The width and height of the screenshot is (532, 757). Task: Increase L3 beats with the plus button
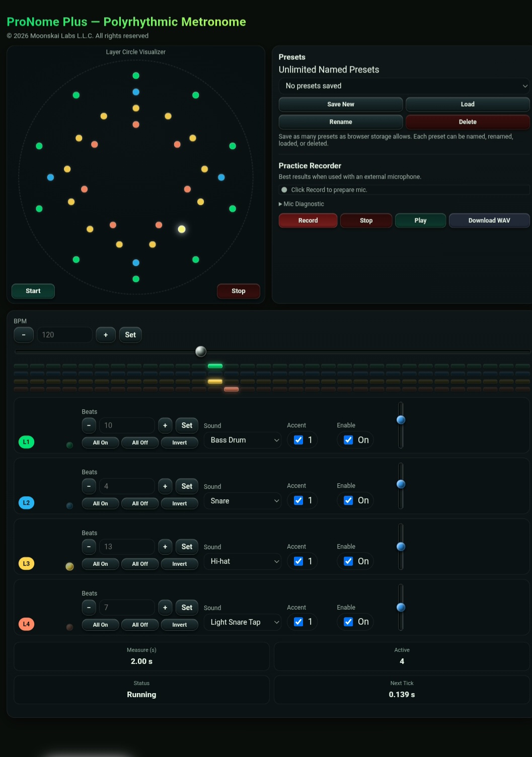[165, 547]
